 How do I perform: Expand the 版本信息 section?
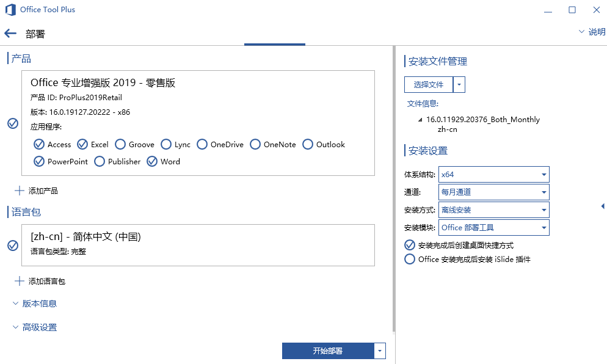[35, 304]
